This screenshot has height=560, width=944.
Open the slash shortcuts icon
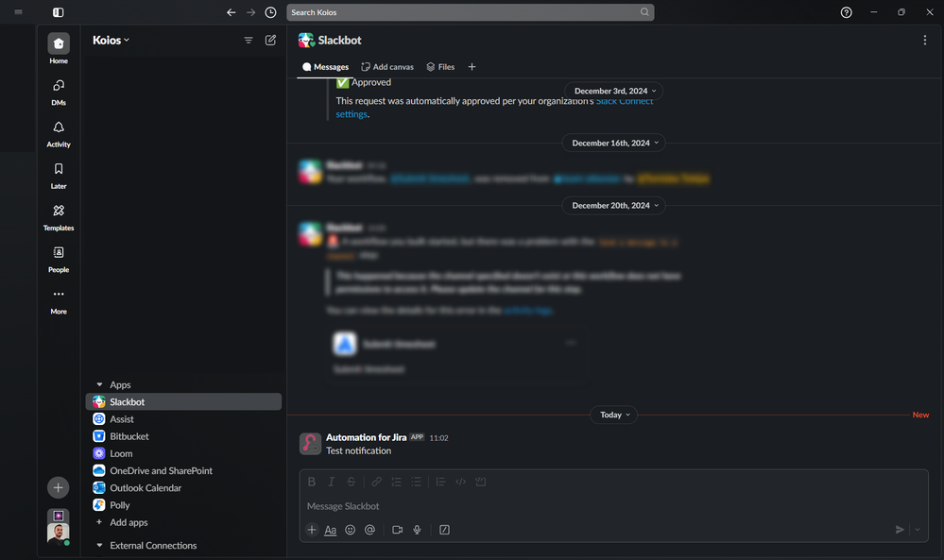[444, 530]
